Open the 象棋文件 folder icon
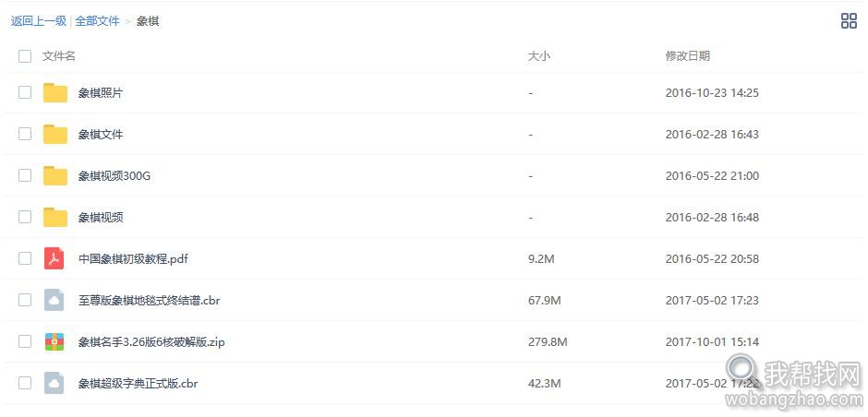The height and width of the screenshot is (417, 868). click(x=55, y=135)
